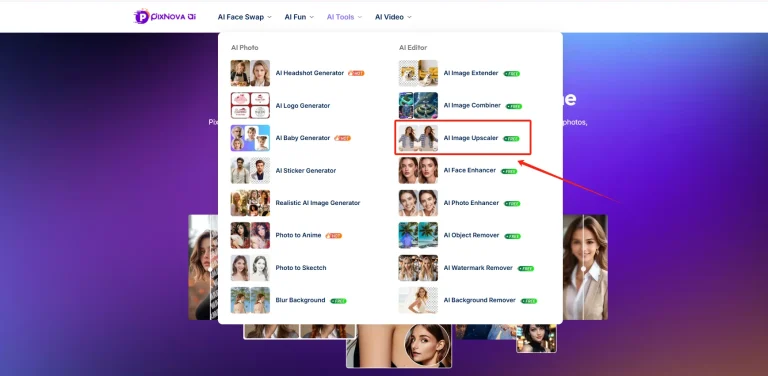Click the PixNova AI logo
768x376 pixels.
point(165,16)
